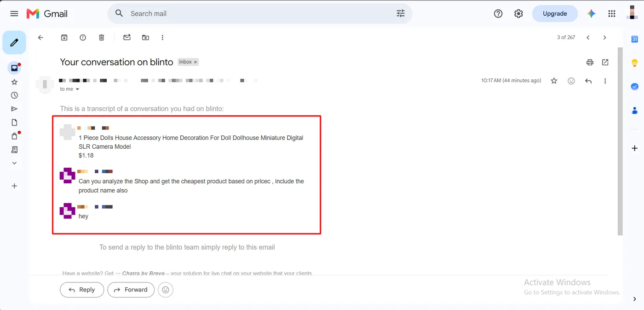Open the Move to folder icon

(145, 38)
